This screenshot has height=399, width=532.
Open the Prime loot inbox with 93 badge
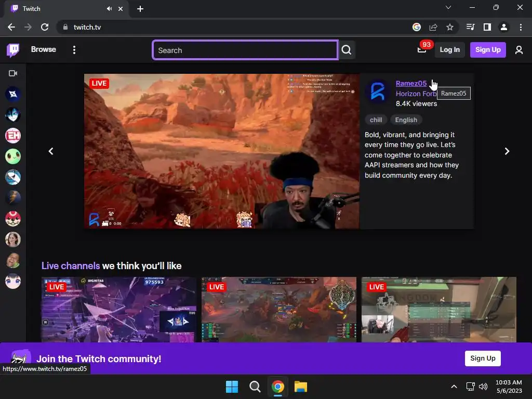pos(422,50)
